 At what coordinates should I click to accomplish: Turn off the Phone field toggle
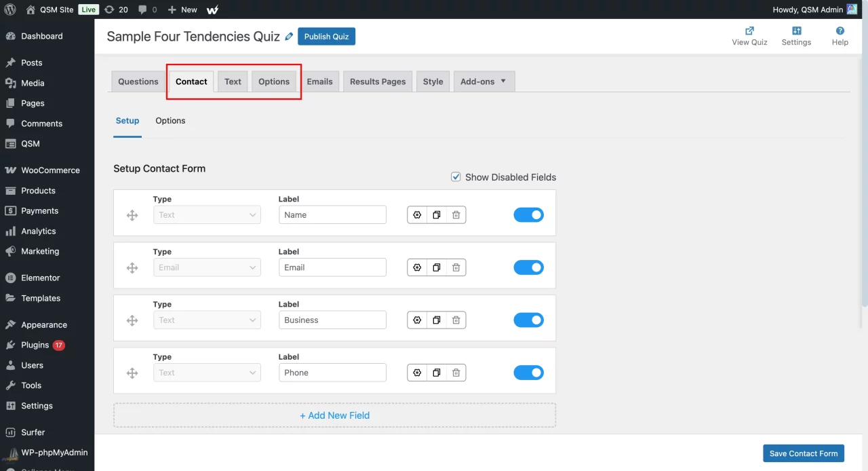point(528,373)
